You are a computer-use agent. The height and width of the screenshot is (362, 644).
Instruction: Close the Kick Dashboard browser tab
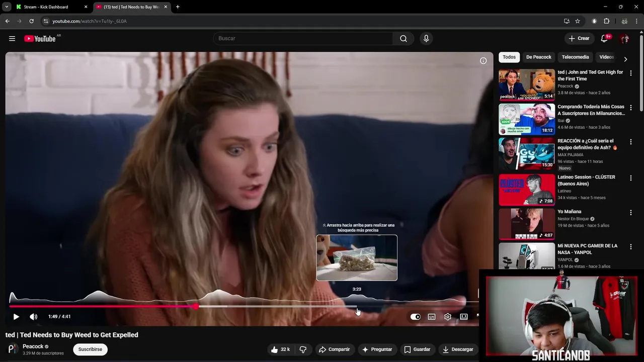(86, 7)
